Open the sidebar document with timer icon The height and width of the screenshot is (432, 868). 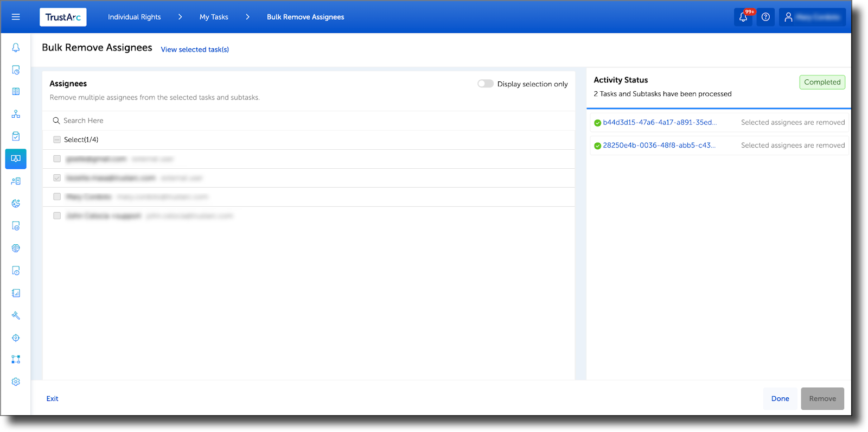point(16,270)
